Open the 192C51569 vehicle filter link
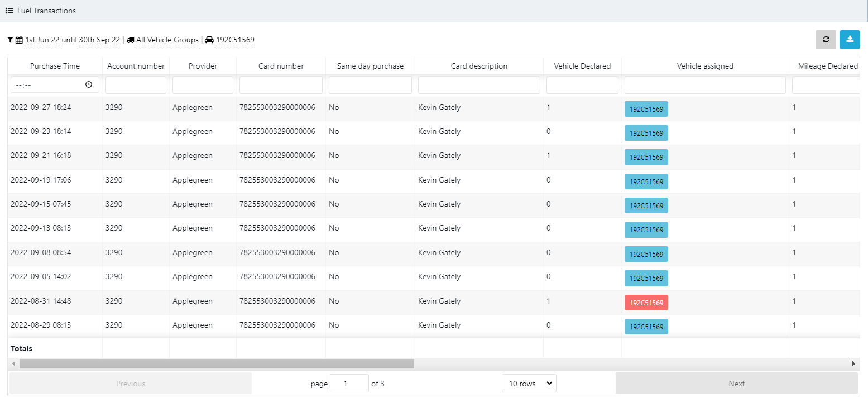 [x=235, y=40]
